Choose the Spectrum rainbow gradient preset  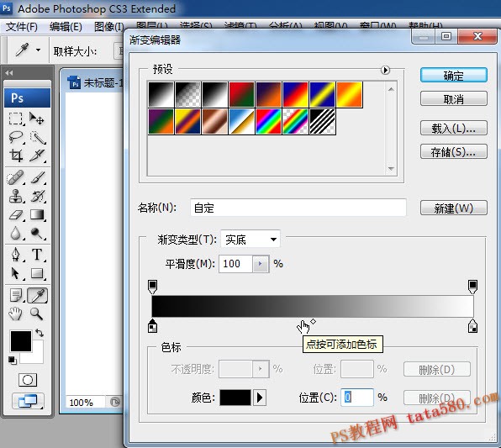click(x=268, y=121)
